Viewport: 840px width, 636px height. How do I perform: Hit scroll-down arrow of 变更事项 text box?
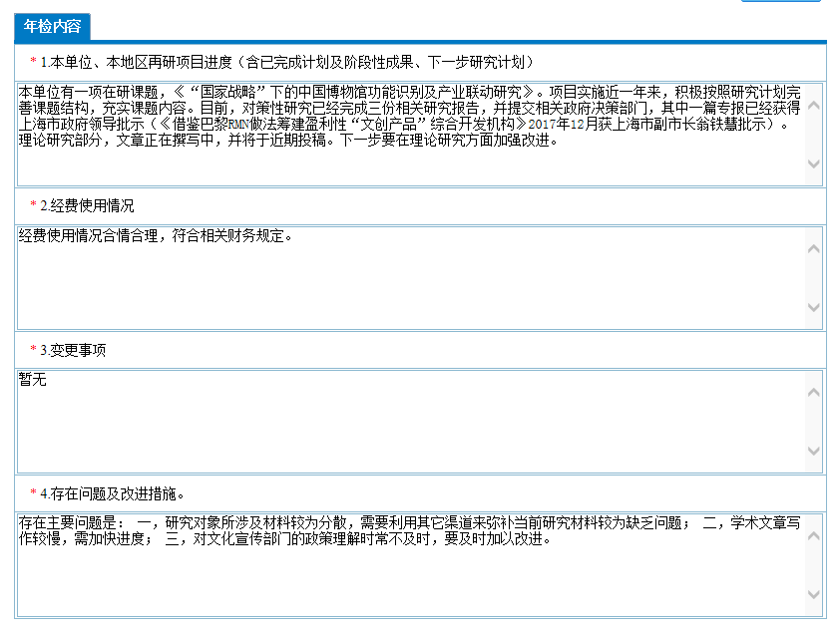pos(813,452)
